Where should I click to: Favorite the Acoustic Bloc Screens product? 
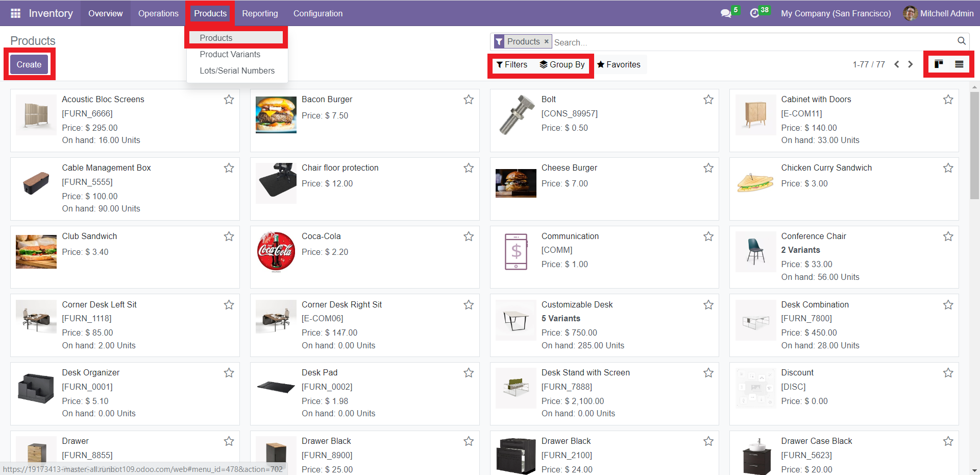coord(229,100)
